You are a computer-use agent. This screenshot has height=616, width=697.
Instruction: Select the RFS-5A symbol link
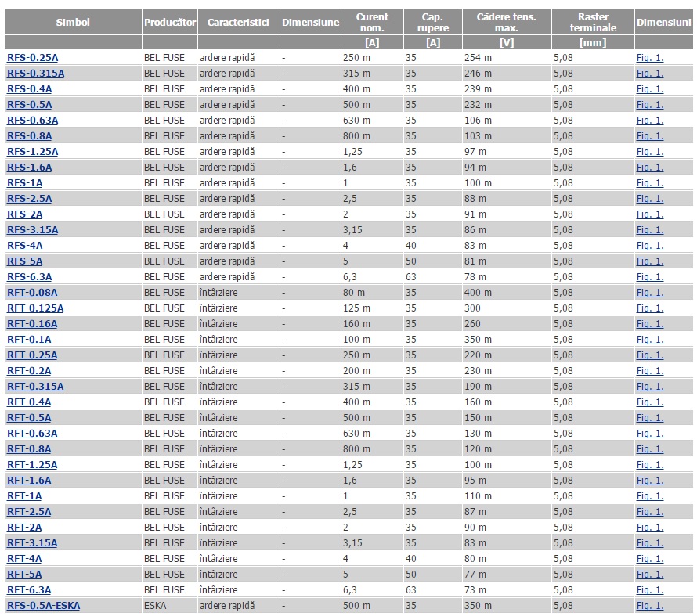pos(25,261)
